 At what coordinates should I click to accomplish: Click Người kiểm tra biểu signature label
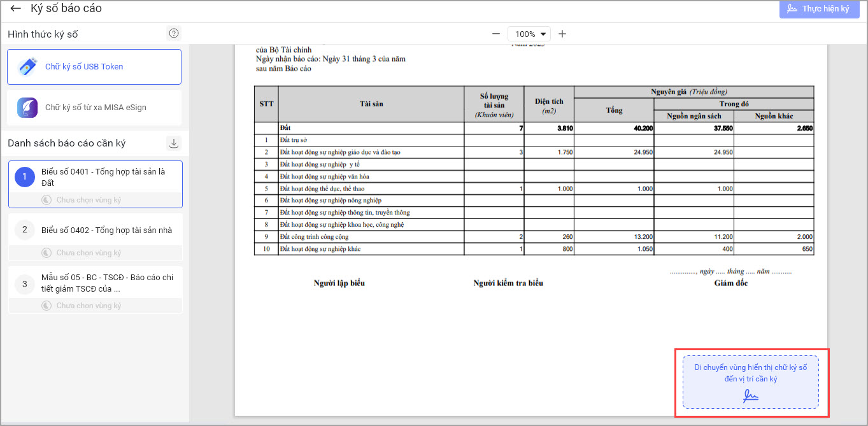508,283
